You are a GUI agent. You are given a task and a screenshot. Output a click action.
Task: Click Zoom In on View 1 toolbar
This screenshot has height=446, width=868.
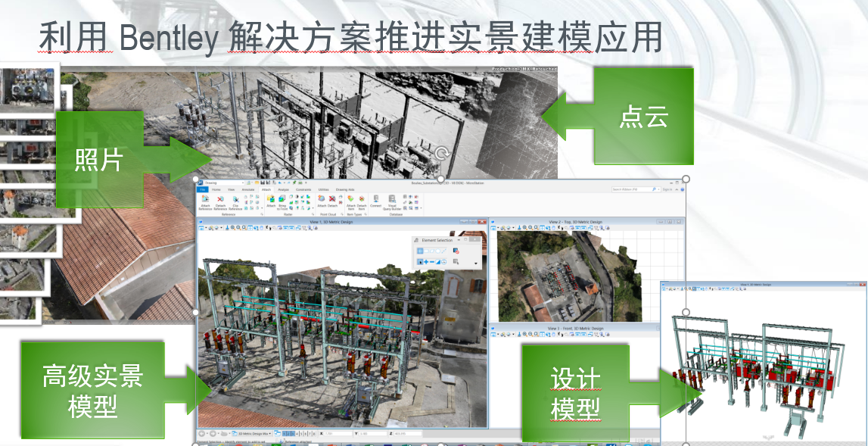click(x=233, y=228)
